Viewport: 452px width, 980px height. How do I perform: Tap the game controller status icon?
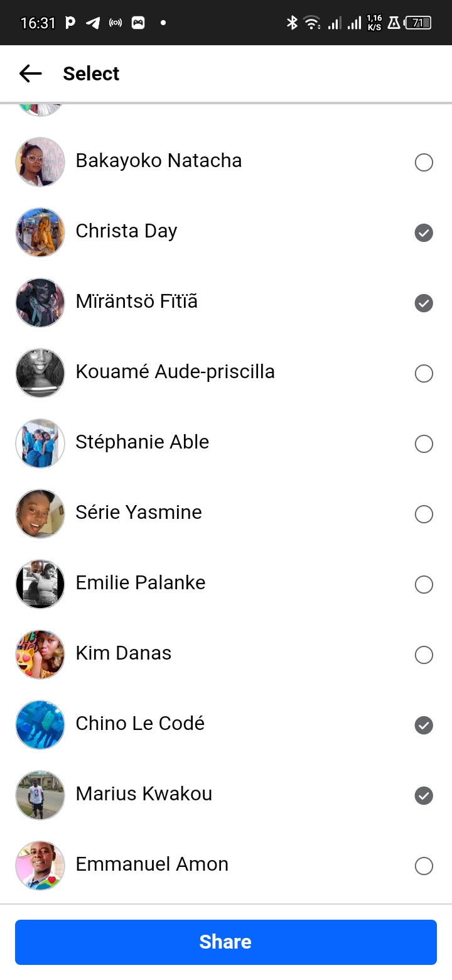[x=138, y=23]
